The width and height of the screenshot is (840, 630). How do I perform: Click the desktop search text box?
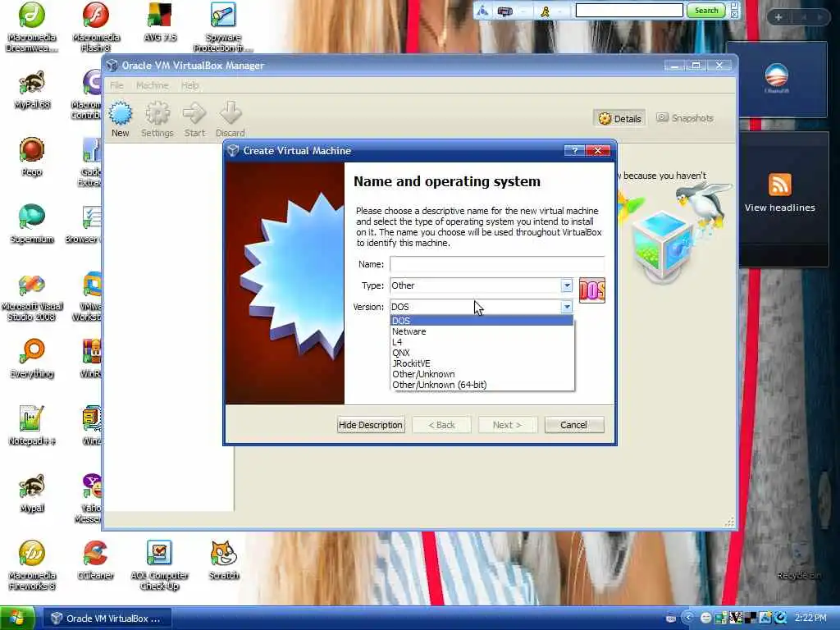click(629, 10)
